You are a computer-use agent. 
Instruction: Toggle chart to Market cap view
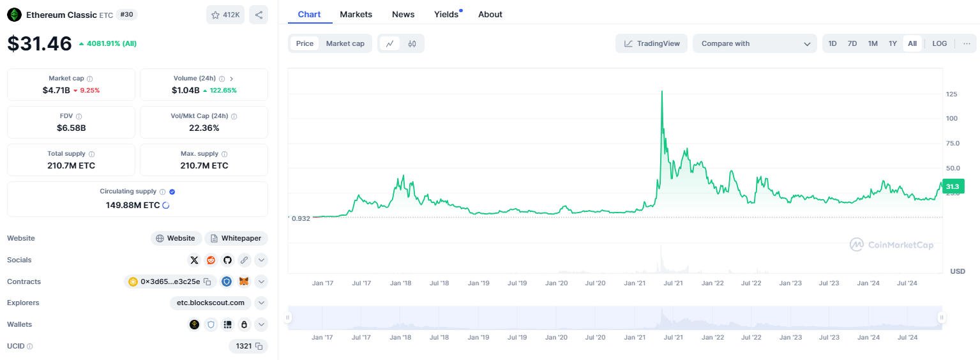(345, 43)
